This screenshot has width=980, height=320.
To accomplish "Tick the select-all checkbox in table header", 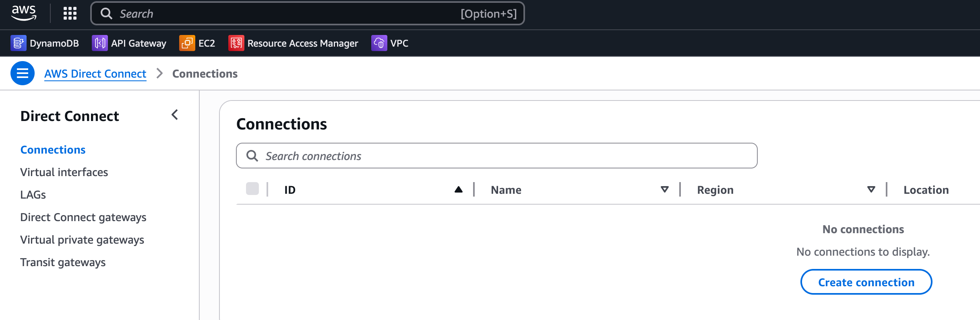I will [x=252, y=189].
